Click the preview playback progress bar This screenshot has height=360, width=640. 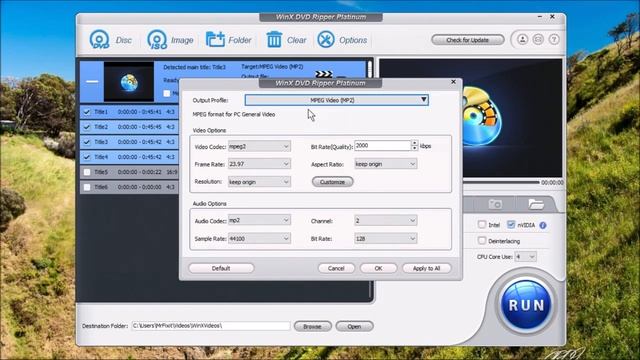501,182
